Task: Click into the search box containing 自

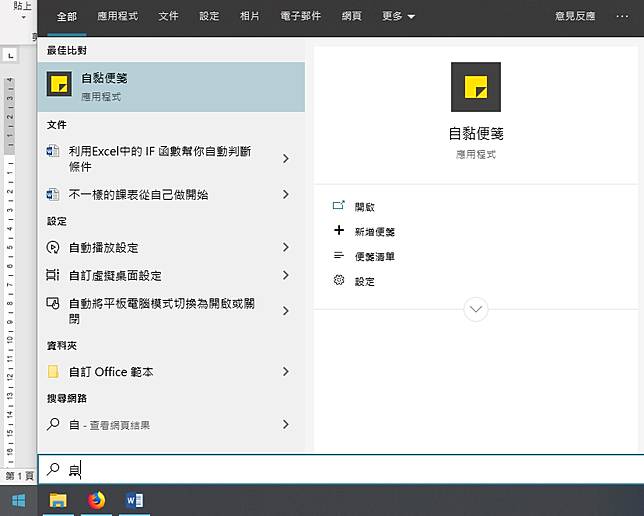Action: coord(340,469)
